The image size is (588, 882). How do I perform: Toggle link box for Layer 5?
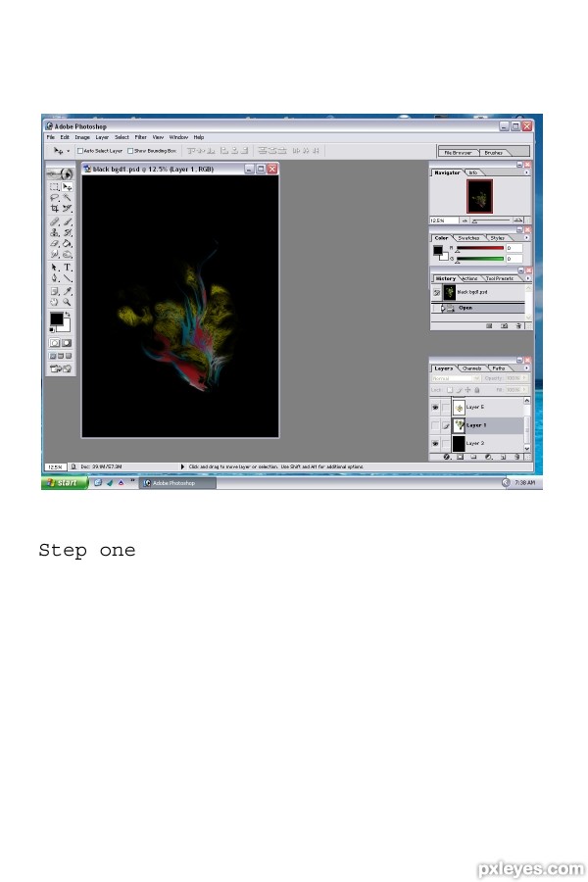[446, 408]
